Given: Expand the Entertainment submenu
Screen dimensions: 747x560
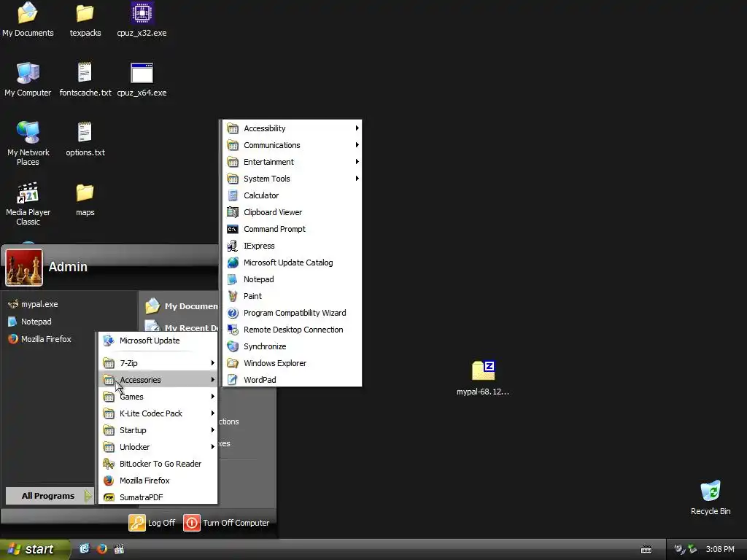Looking at the screenshot, I should (293, 162).
